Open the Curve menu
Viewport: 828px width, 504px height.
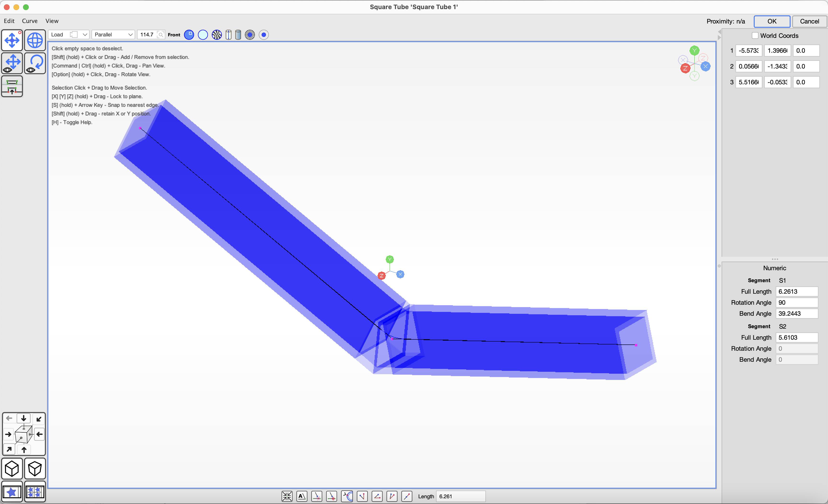tap(29, 21)
